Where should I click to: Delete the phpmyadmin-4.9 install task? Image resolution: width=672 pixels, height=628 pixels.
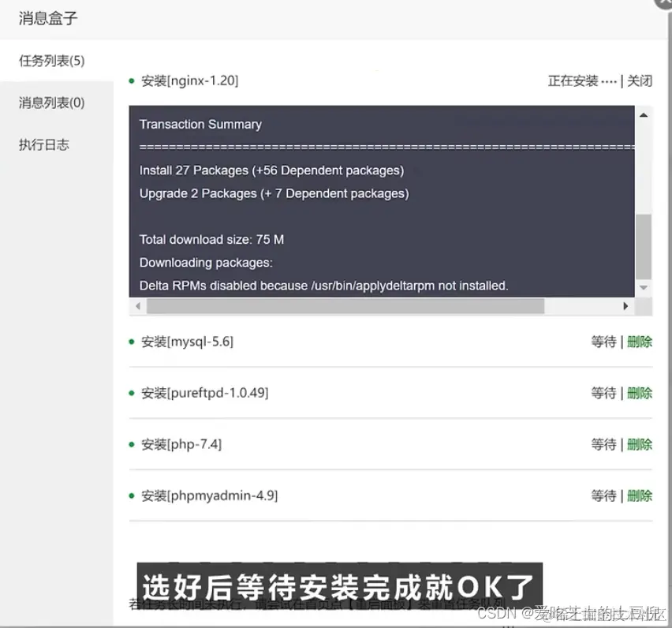(x=640, y=496)
